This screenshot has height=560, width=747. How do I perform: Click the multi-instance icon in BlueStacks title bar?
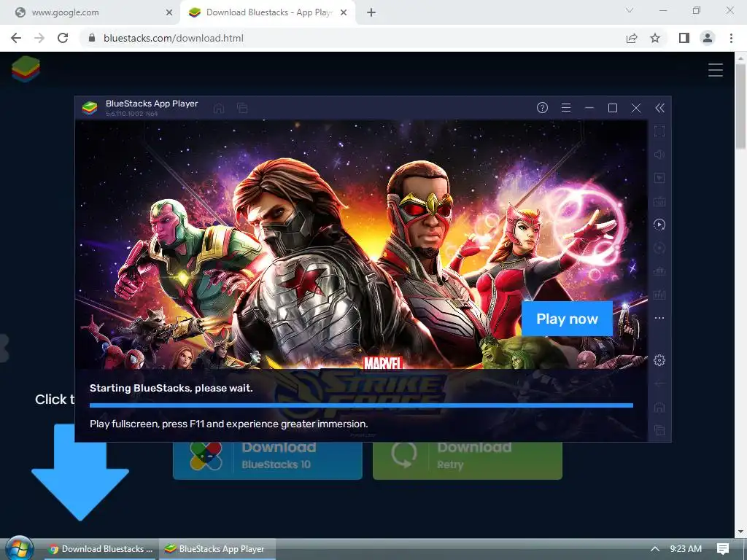(242, 108)
